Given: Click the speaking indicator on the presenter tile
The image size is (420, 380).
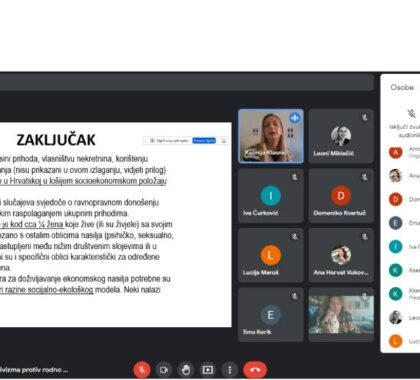Looking at the screenshot, I should pos(295,118).
